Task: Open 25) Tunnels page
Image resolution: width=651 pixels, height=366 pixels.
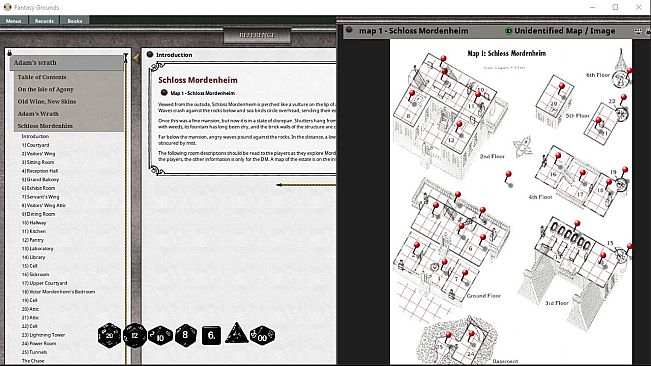Action: (34, 352)
